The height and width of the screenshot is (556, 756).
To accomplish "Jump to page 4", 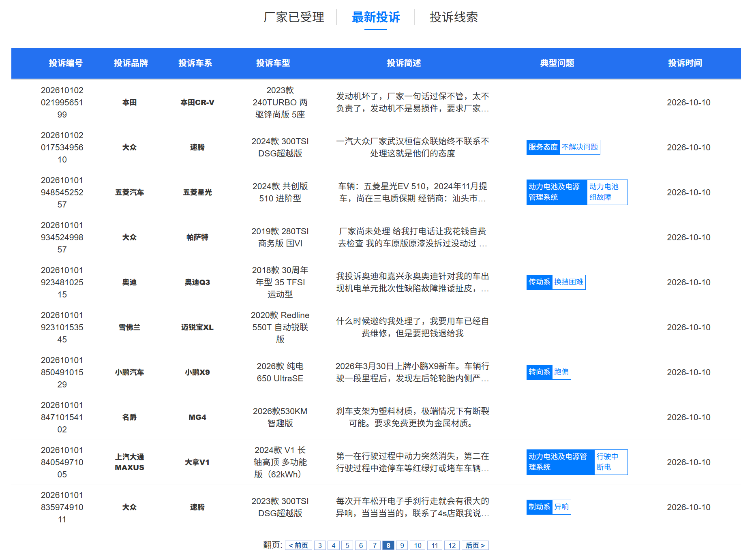I will [334, 545].
